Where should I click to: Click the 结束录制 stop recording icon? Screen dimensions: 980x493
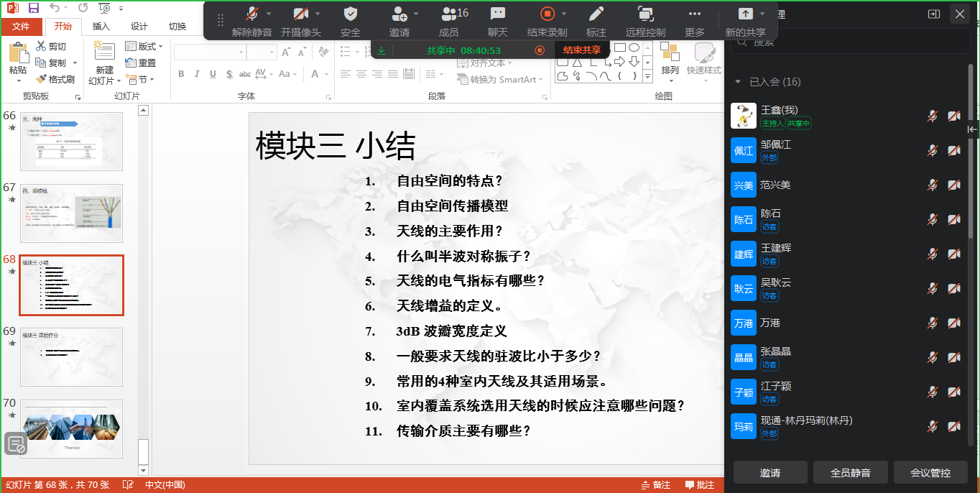(547, 14)
